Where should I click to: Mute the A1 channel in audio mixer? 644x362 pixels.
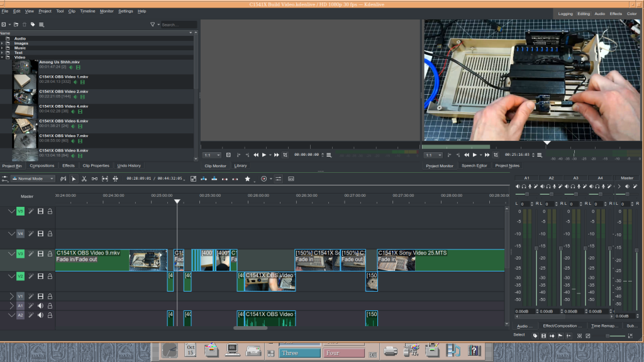(518, 186)
